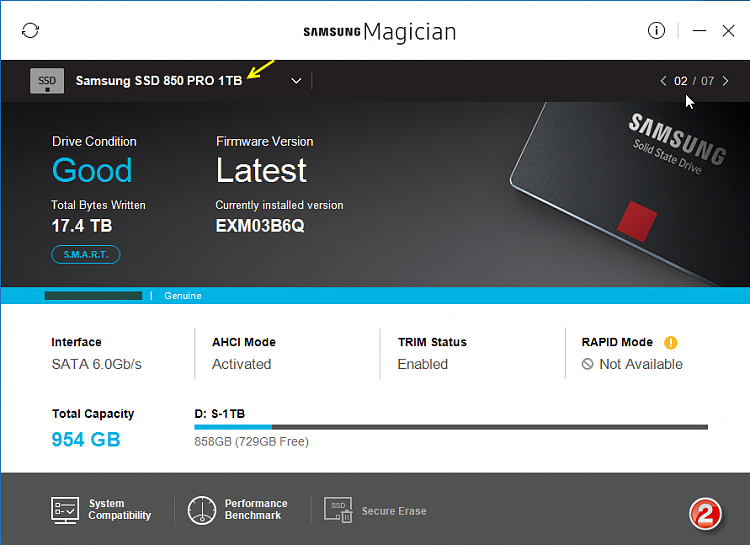Click the Total Capacity heading

[93, 413]
